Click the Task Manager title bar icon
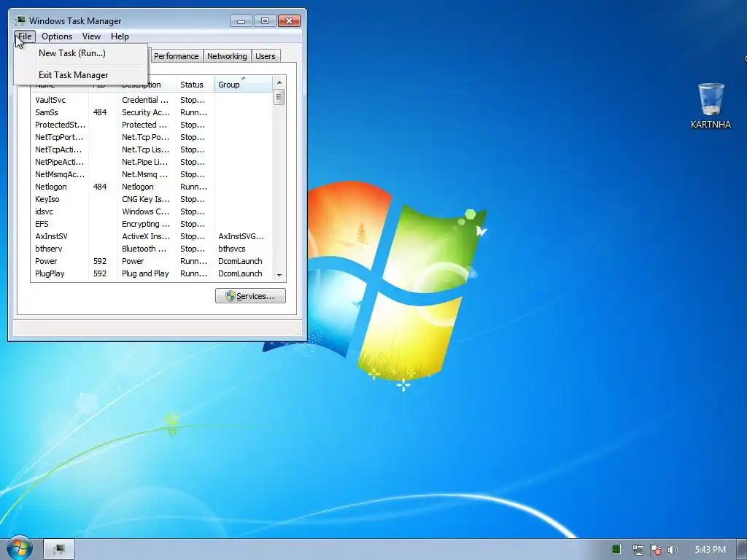Viewport: 747px width, 560px height. 20,20
